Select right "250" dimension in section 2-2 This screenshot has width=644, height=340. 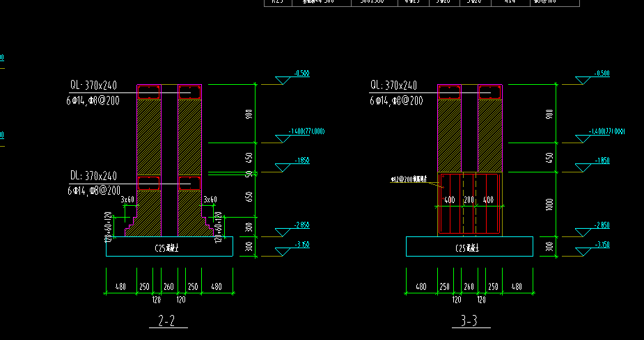click(x=193, y=286)
